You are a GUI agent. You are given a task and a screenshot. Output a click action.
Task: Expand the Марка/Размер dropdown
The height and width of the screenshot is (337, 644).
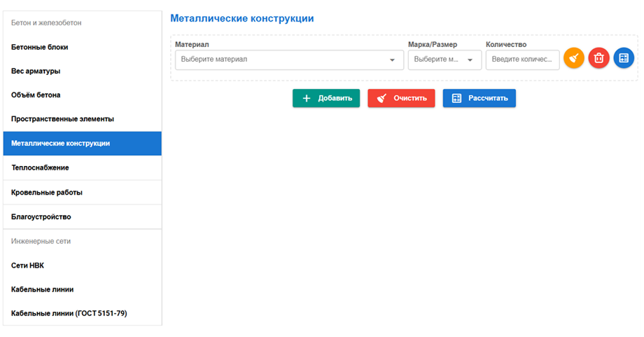tap(444, 60)
